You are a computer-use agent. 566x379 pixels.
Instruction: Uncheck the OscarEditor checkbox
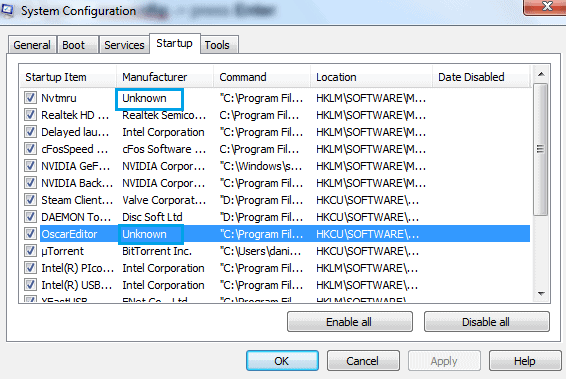pyautogui.click(x=30, y=234)
